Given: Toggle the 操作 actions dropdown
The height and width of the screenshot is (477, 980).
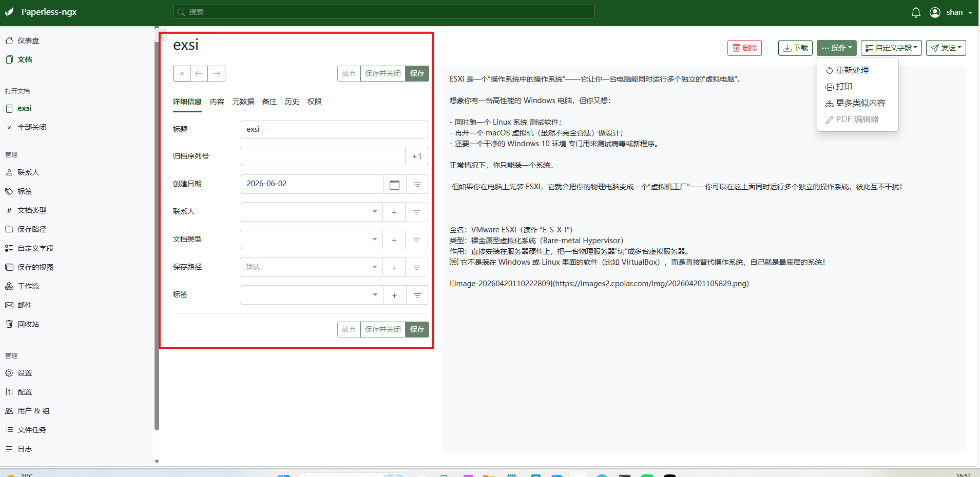Looking at the screenshot, I should click(x=837, y=48).
